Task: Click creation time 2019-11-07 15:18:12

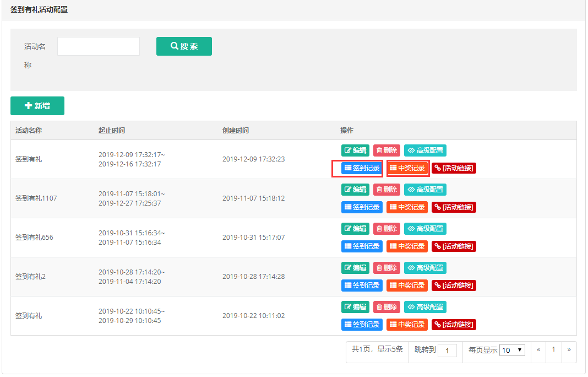Action: tap(253, 198)
